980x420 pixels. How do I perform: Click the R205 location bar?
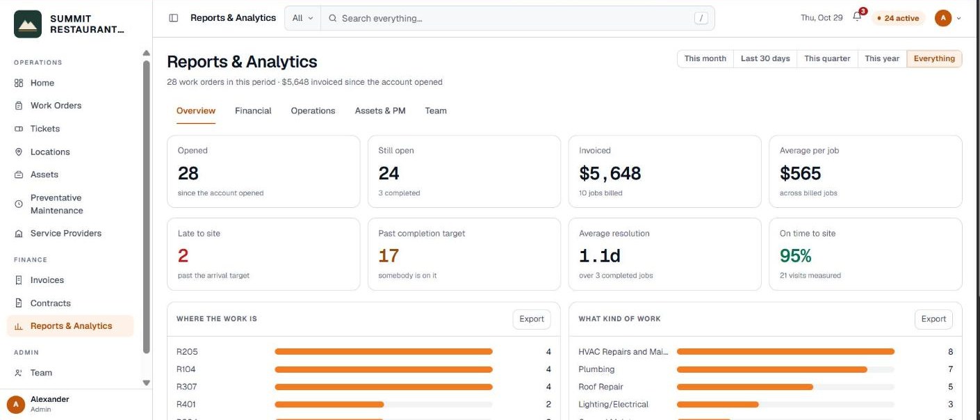pyautogui.click(x=384, y=352)
